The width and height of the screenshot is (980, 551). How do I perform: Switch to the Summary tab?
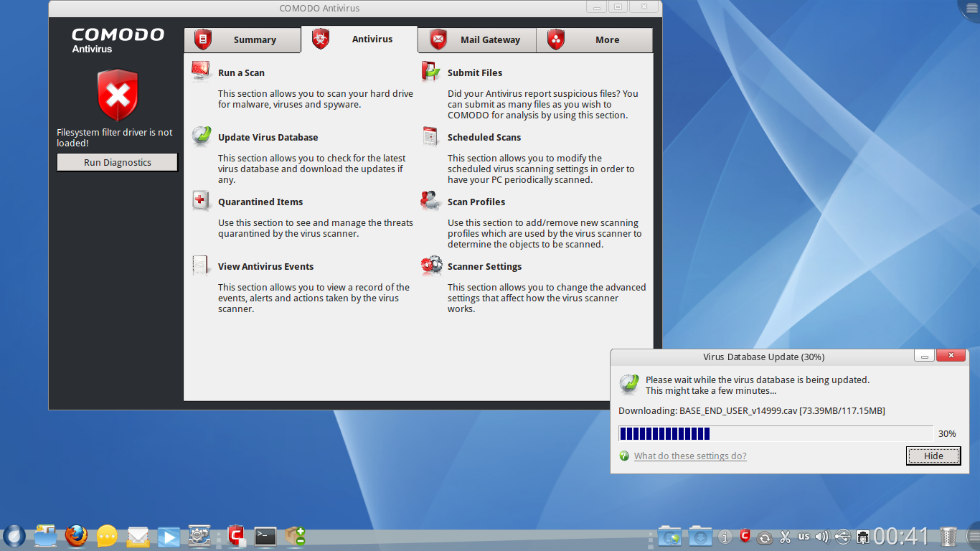coord(242,40)
